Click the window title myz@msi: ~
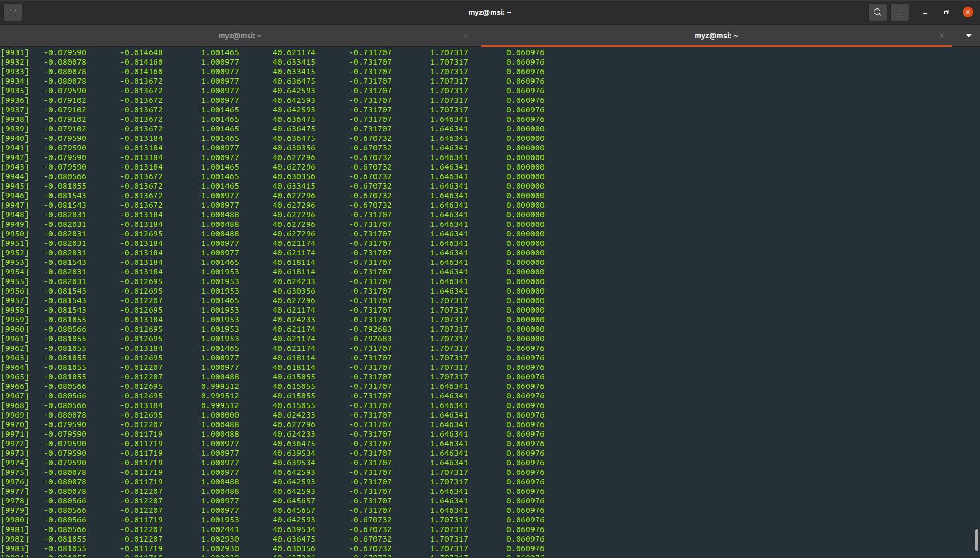980x558 pixels. pos(489,12)
